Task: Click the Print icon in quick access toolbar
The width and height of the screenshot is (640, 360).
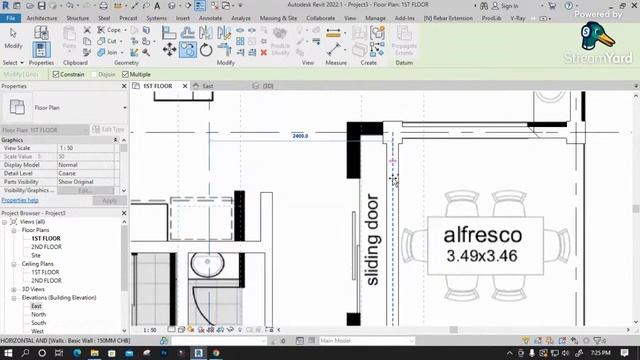Action: pos(104,6)
